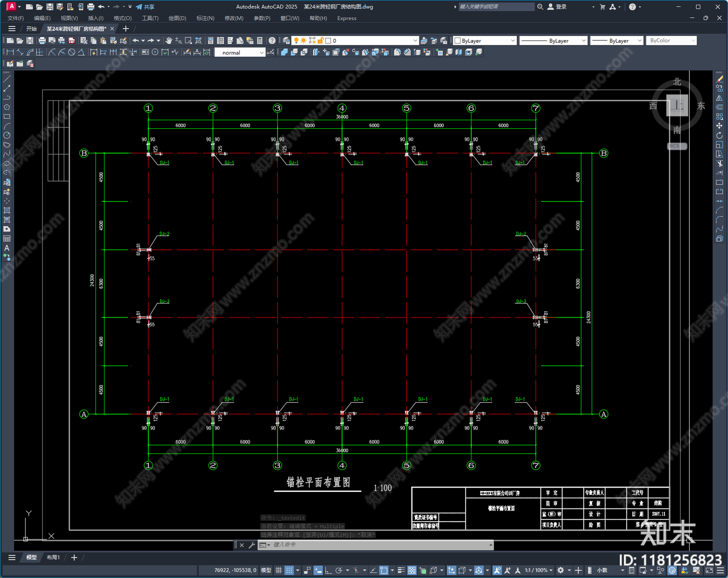Select the Linear dimension tool
The width and height of the screenshot is (728, 578).
(10, 52)
